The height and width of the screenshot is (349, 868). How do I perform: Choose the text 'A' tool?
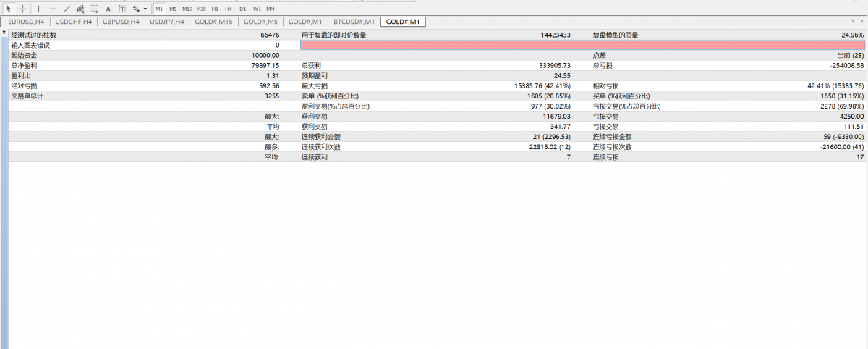pos(109,9)
